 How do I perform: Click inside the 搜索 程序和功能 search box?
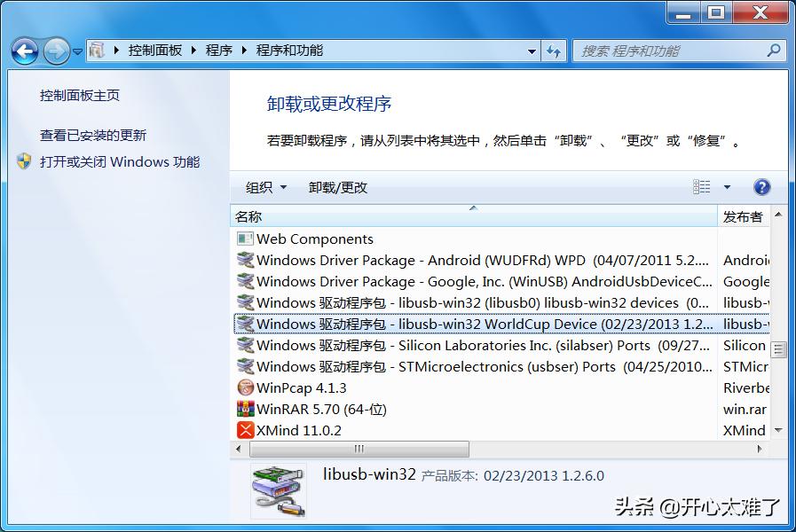pyautogui.click(x=674, y=51)
